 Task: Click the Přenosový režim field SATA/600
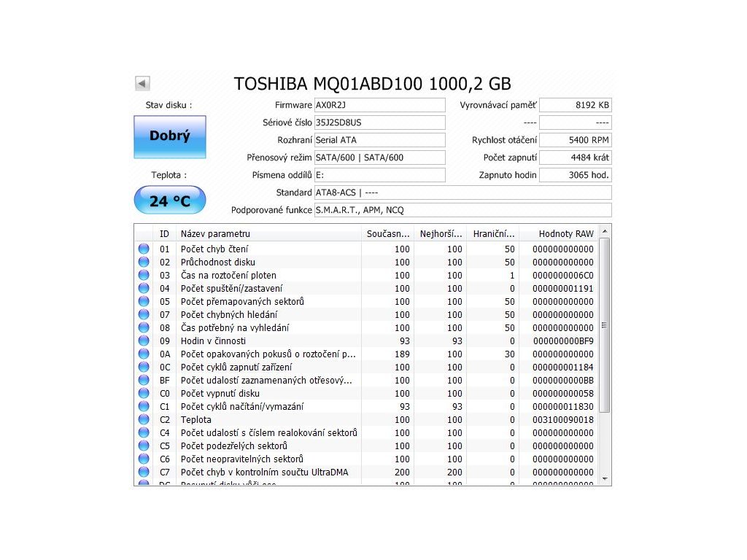click(x=379, y=157)
